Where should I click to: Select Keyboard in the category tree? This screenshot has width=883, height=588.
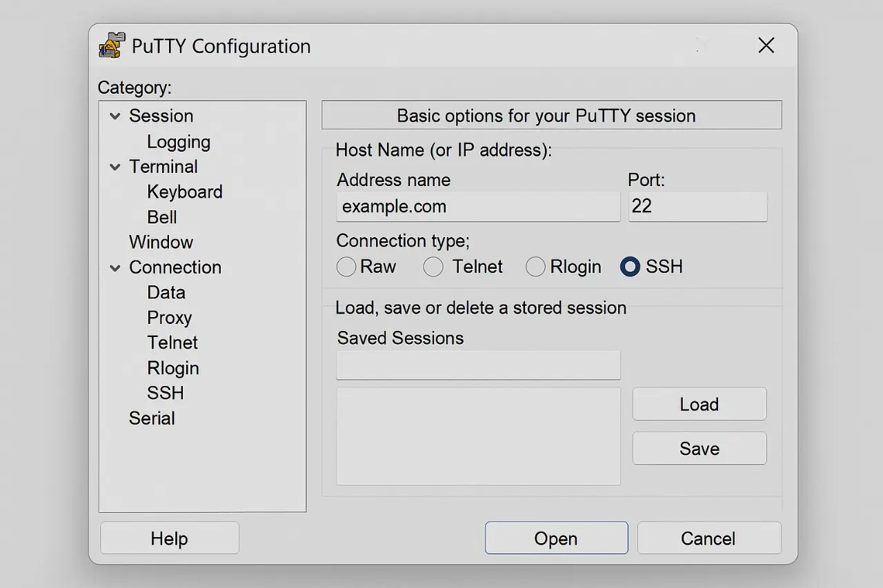pos(185,192)
